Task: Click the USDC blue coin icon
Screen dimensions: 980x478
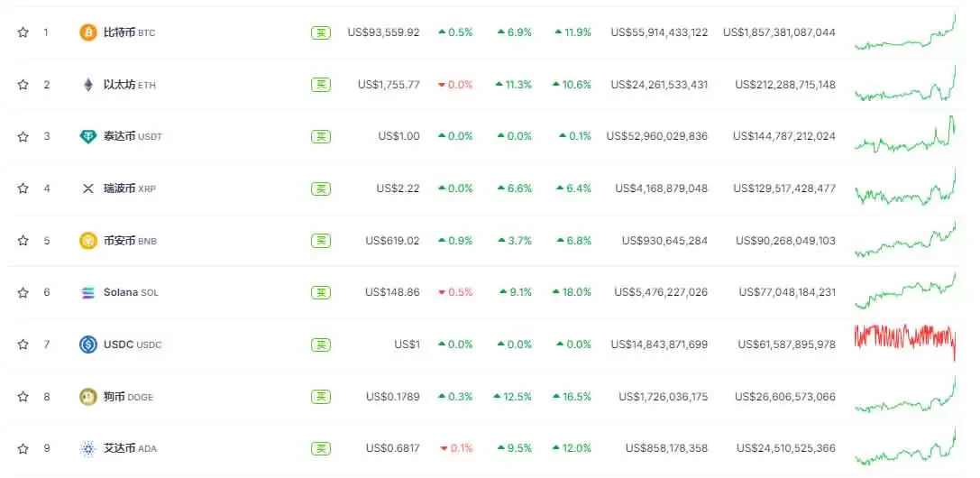Action: tap(87, 345)
